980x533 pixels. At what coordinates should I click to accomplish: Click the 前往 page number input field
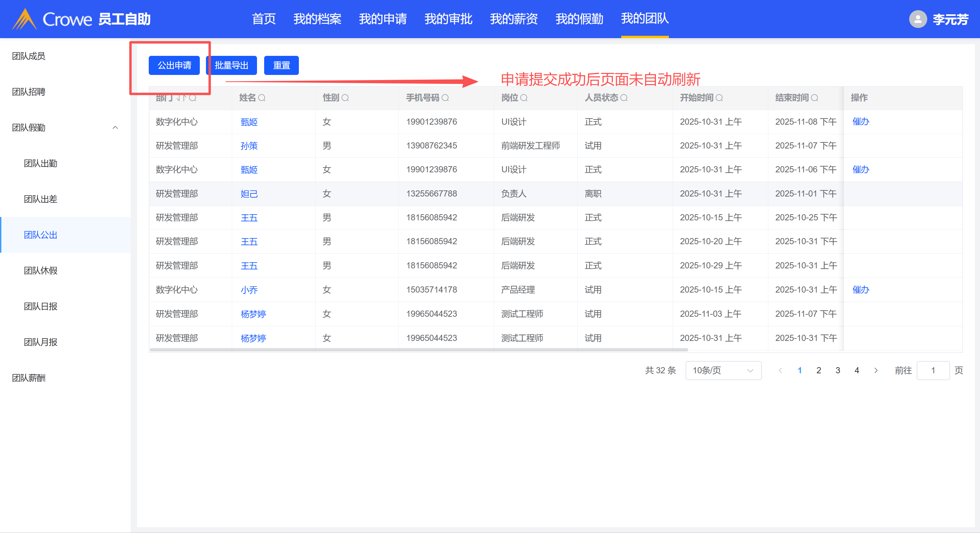point(933,371)
